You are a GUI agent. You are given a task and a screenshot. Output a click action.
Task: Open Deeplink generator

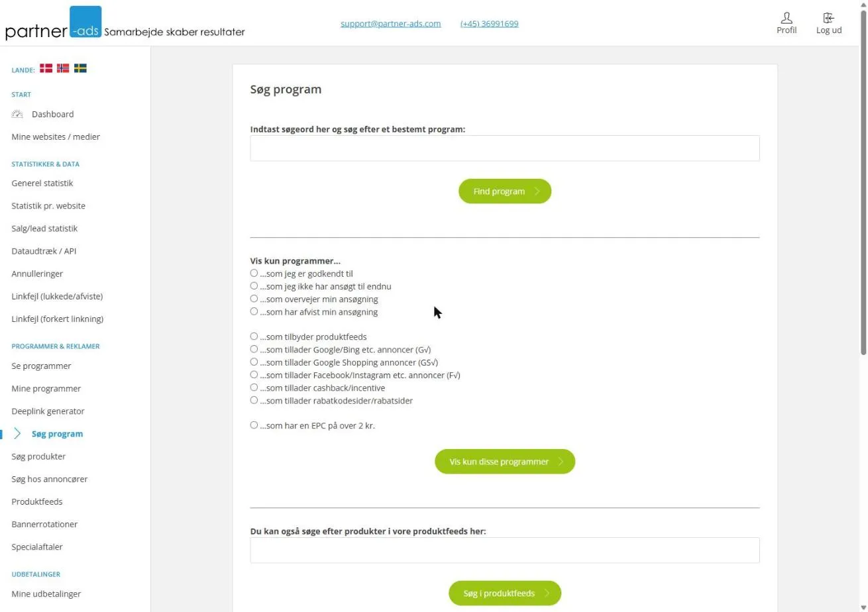tap(48, 411)
